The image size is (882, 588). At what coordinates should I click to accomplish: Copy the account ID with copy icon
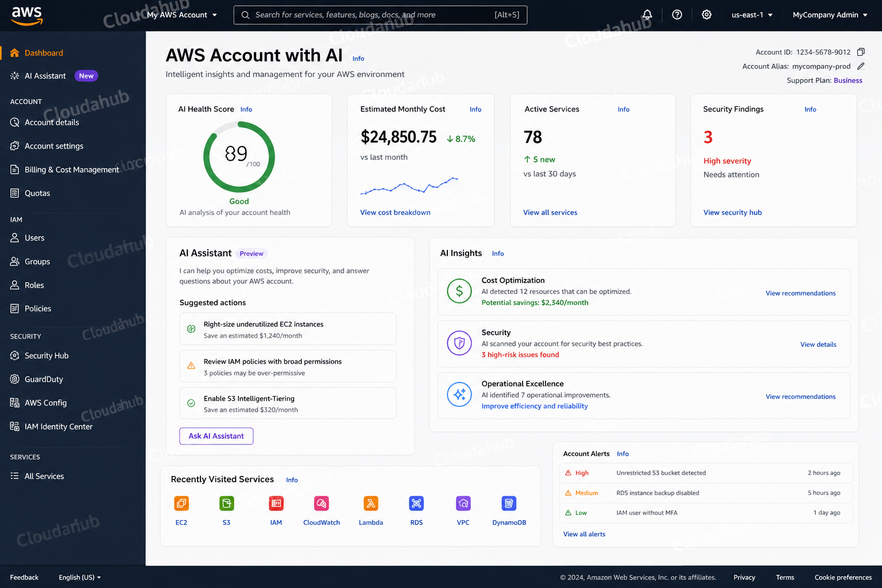coord(861,52)
